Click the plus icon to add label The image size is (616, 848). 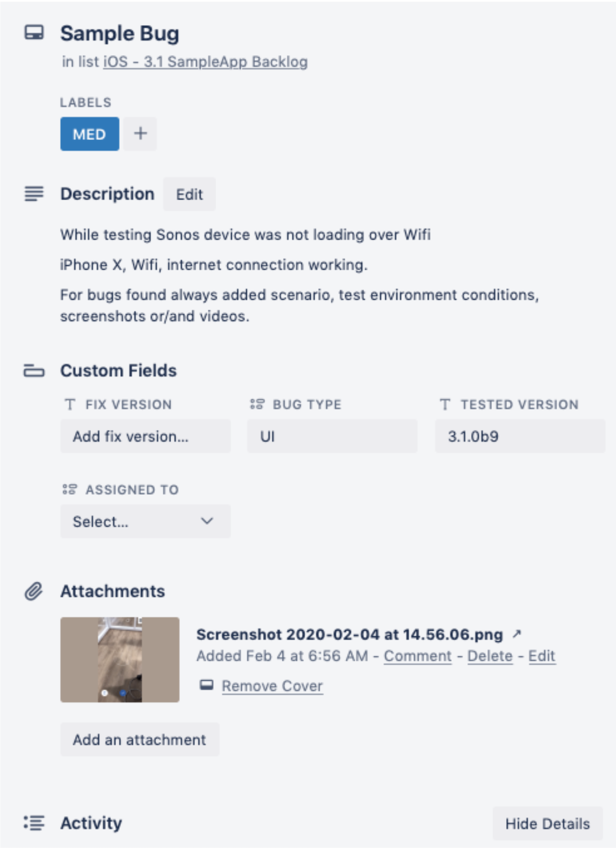[140, 134]
